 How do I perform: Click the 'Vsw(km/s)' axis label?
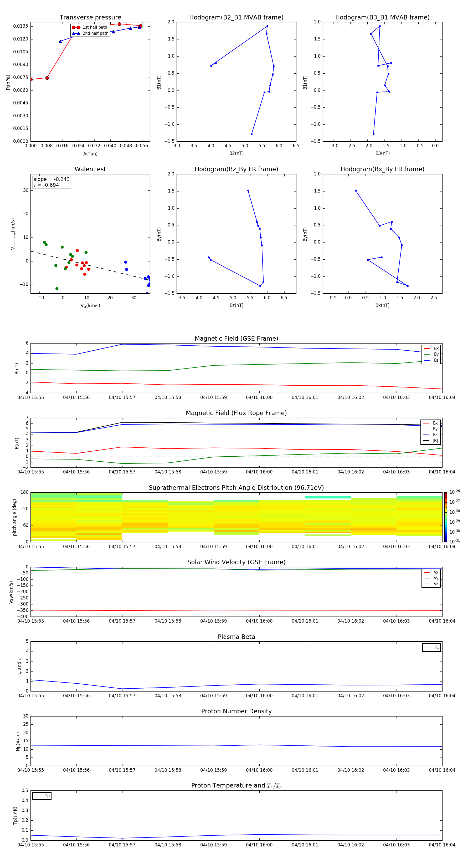tap(11, 592)
